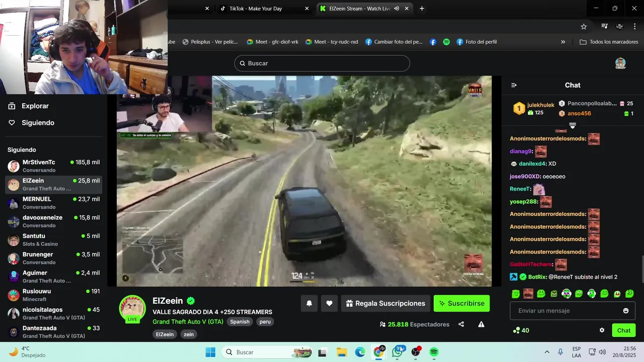Screen dimensions: 644x362
Task: Open davooxeneize channel from sidebar
Action: (x=54, y=221)
